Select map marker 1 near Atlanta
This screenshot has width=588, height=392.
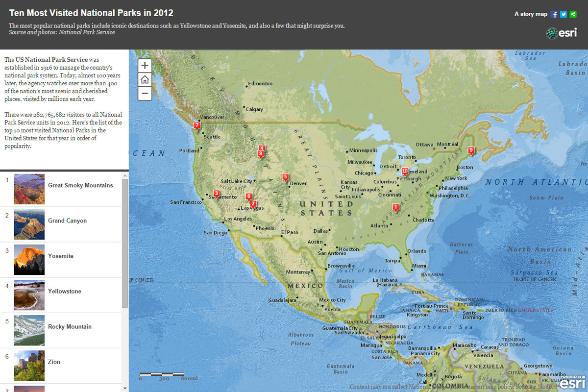(396, 208)
